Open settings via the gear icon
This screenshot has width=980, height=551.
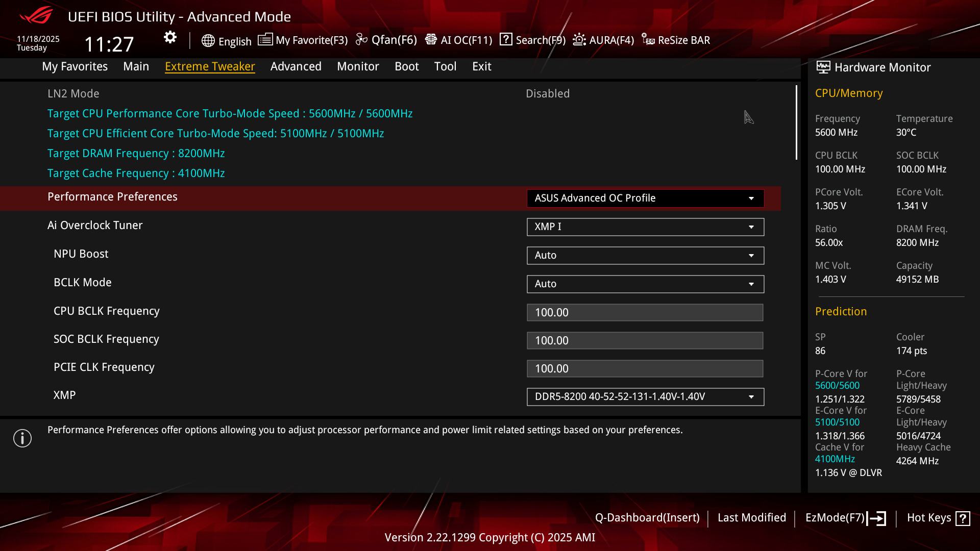pos(170,37)
